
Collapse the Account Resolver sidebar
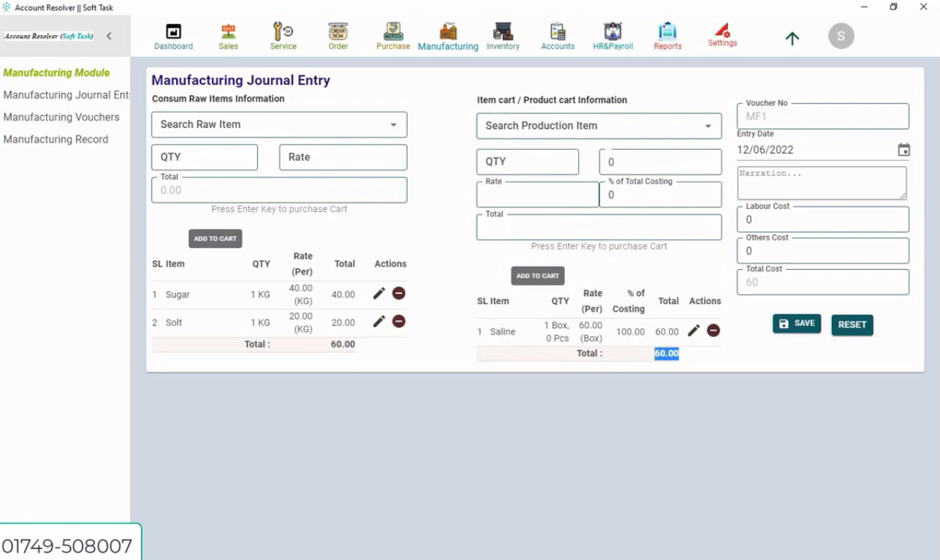point(110,35)
